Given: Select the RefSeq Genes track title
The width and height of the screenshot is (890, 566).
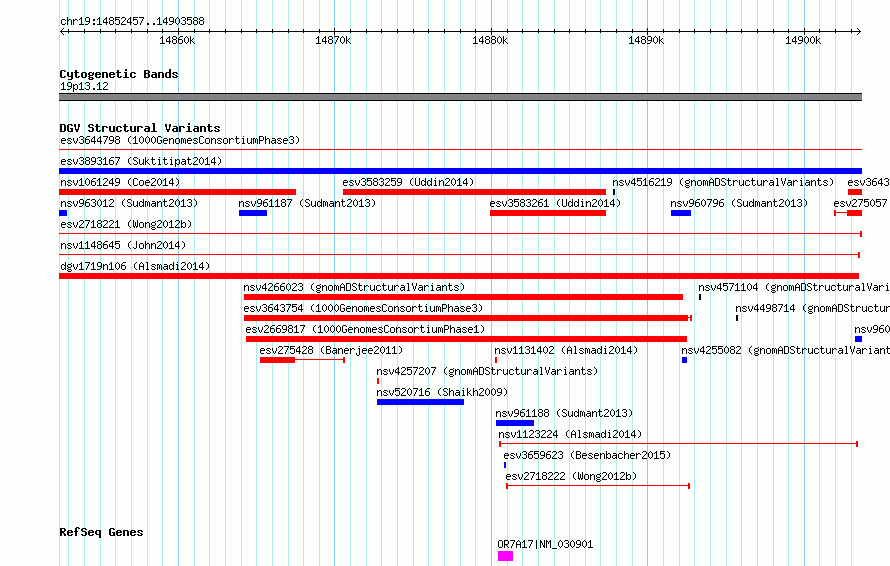Looking at the screenshot, I should pos(101,532).
